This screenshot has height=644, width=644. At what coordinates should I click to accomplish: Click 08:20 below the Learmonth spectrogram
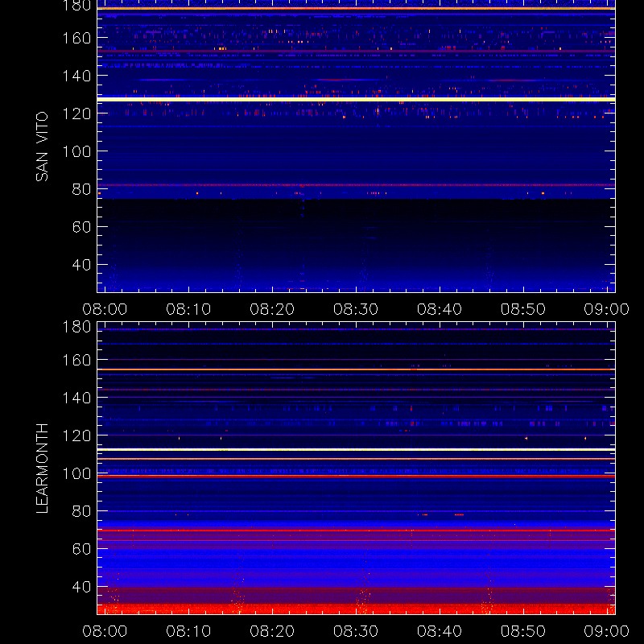[272, 631]
